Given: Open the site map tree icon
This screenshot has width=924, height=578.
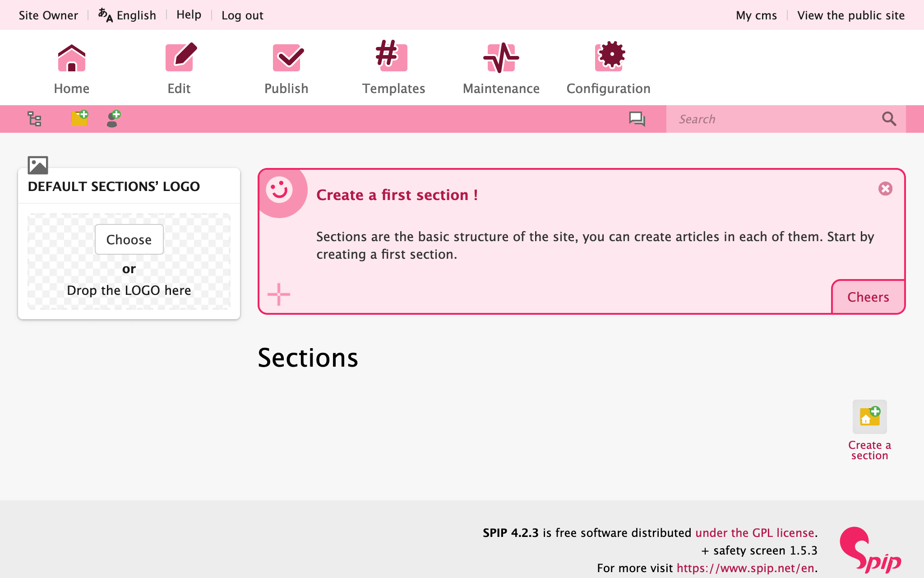Looking at the screenshot, I should (34, 119).
